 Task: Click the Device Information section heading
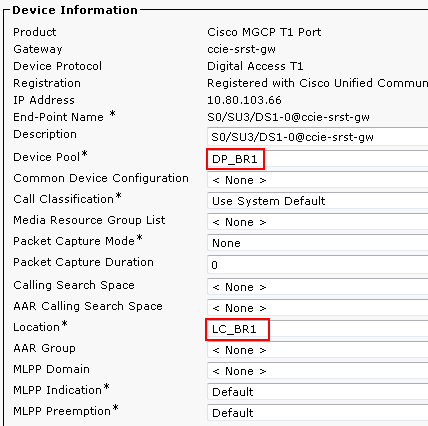(x=75, y=10)
